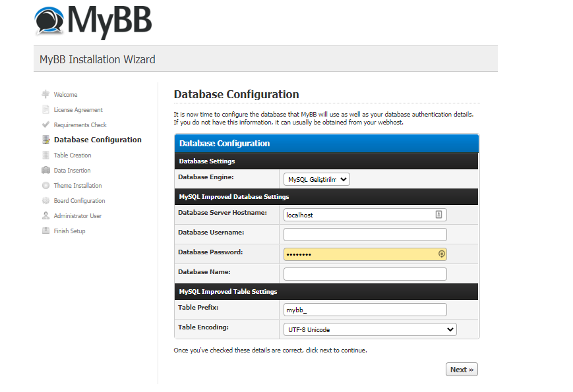Click the Database Configuration step icon

pos(45,140)
